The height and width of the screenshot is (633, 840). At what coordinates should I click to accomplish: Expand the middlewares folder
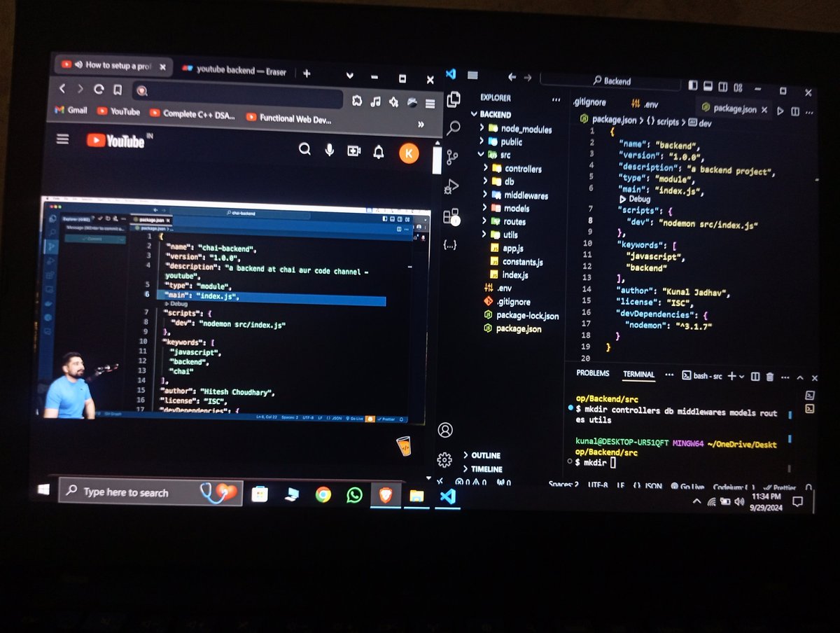tap(517, 195)
